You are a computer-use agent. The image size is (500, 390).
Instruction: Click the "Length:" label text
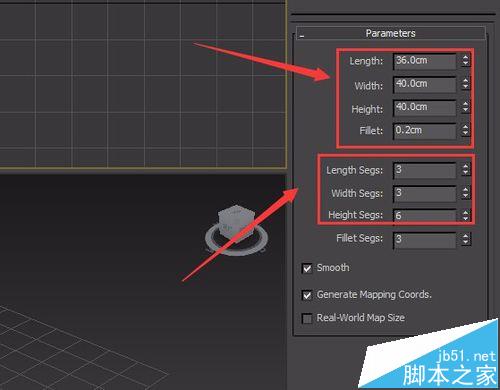coord(366,61)
